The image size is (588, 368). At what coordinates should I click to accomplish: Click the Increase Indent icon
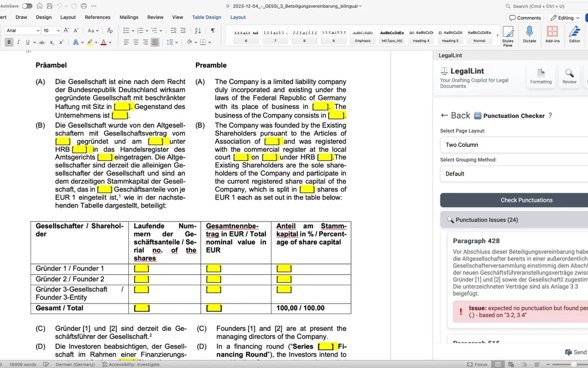tap(183, 31)
